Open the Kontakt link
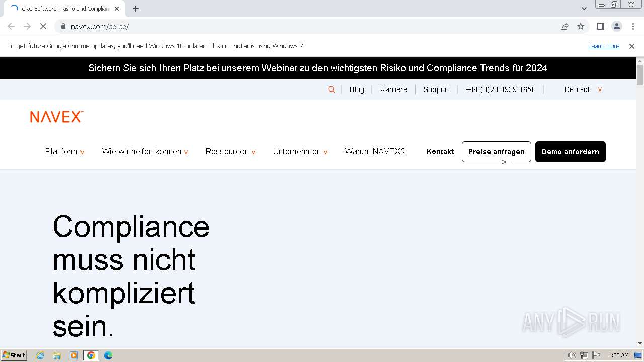 coord(440,152)
